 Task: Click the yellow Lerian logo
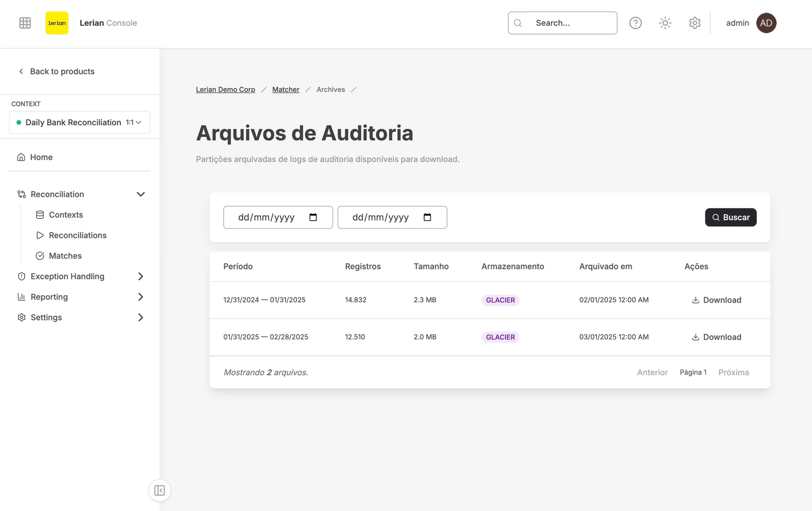pyautogui.click(x=57, y=23)
